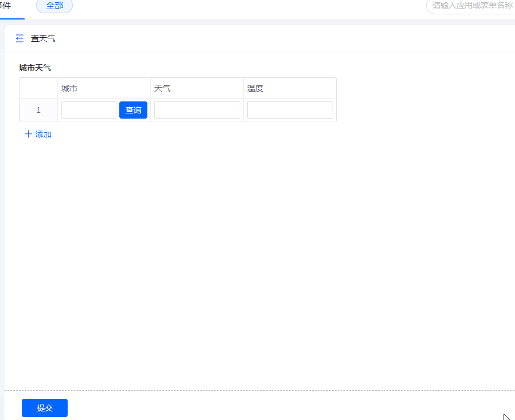
Task: Click the plus icon before 添加
Action: pyautogui.click(x=28, y=134)
